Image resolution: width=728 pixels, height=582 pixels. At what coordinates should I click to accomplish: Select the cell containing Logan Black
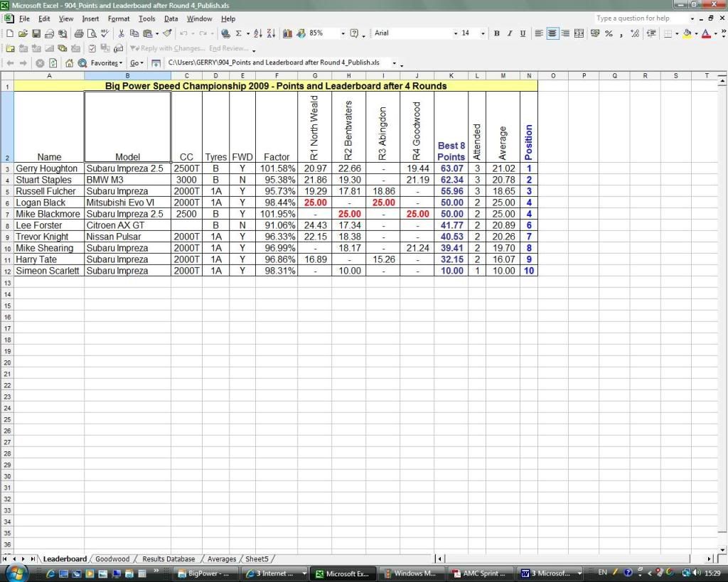pos(49,203)
